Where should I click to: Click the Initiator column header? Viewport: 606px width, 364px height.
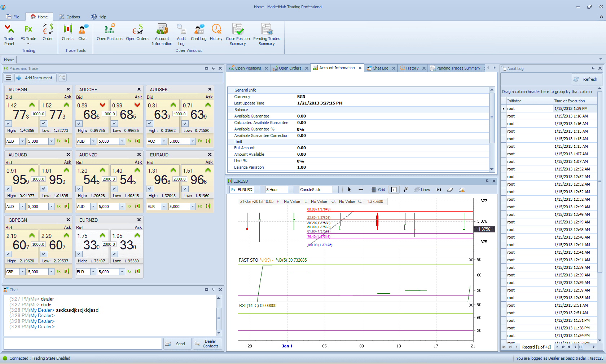pos(530,101)
